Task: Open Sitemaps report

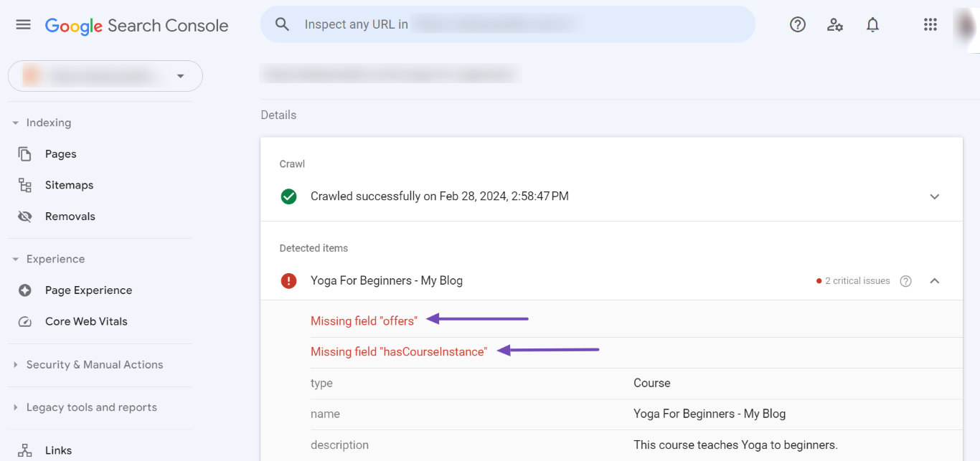Action: point(70,185)
